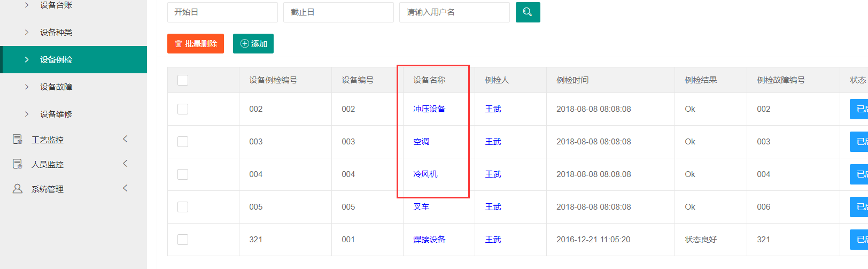Click the 批量删除 button
The width and height of the screenshot is (868, 269).
(196, 44)
